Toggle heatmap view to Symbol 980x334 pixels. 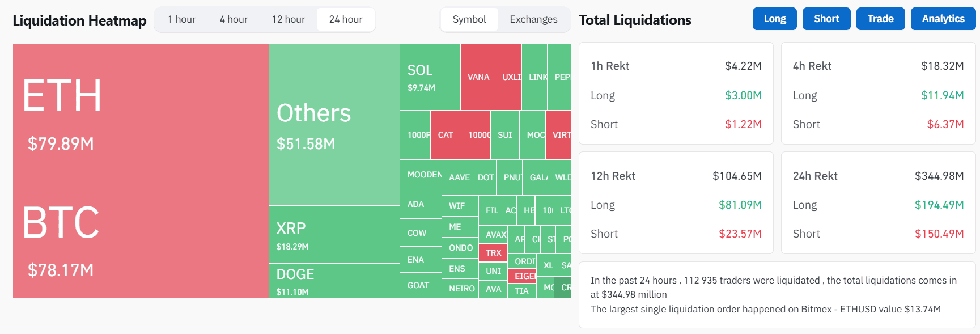tap(469, 20)
